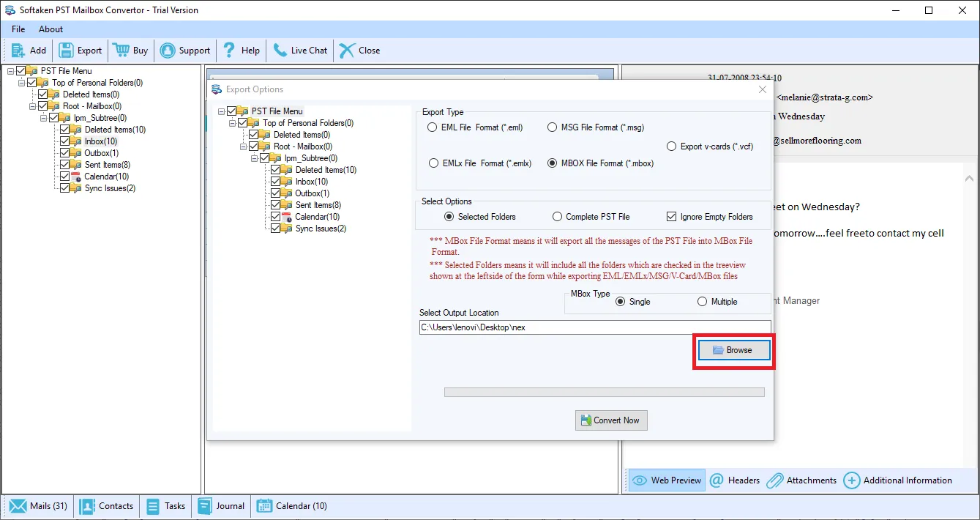Switch to Attachments preview tab
980x520 pixels.
pyautogui.click(x=801, y=480)
